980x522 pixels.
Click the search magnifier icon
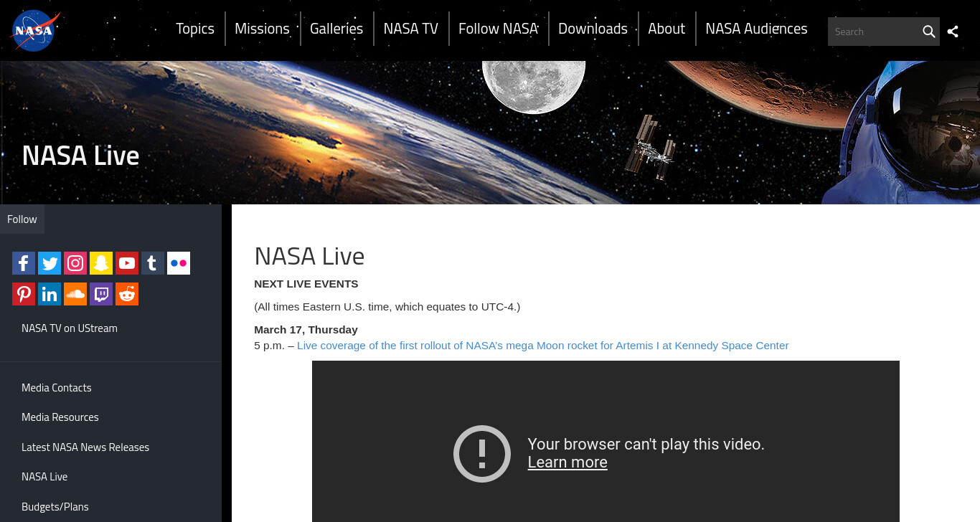[928, 32]
